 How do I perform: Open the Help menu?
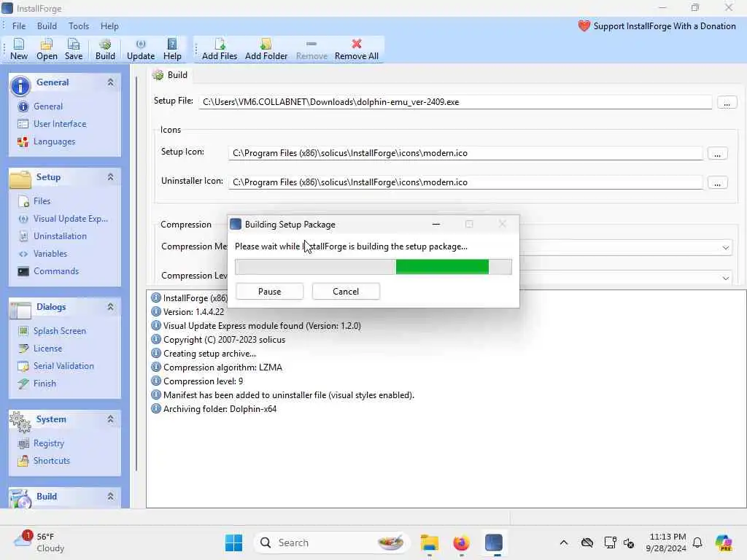click(109, 26)
